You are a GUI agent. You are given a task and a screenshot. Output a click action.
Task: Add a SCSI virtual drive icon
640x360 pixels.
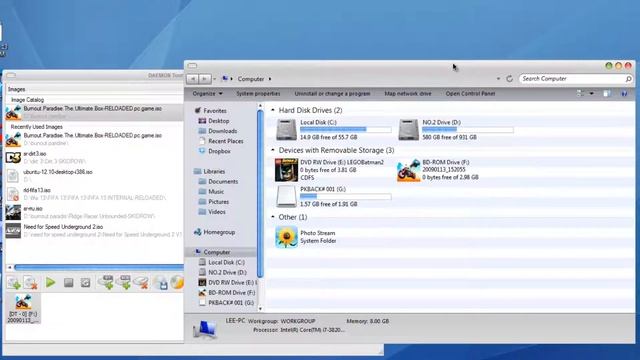(x=124, y=282)
